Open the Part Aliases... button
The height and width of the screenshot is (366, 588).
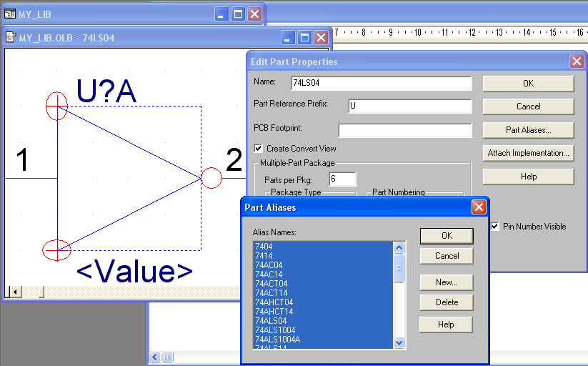tap(528, 130)
